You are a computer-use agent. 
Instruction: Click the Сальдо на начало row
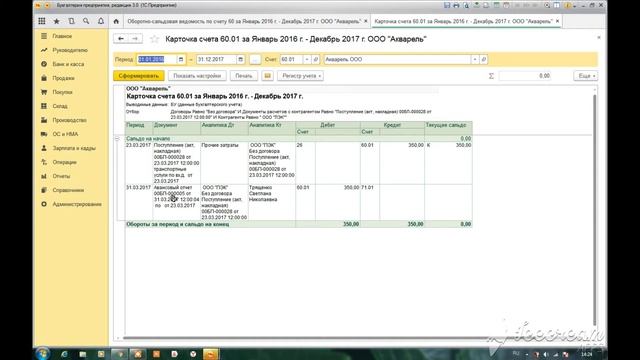pos(298,139)
